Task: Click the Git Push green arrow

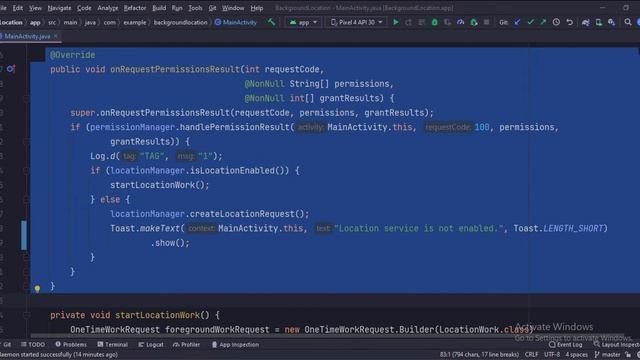Action: (543, 22)
